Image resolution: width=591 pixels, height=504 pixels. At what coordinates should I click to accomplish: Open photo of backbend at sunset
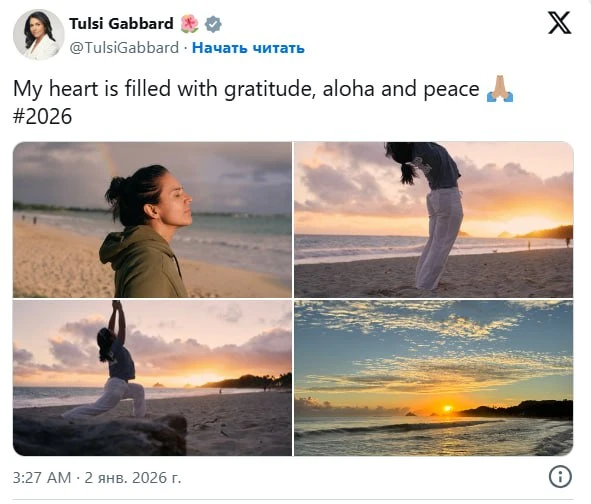433,220
